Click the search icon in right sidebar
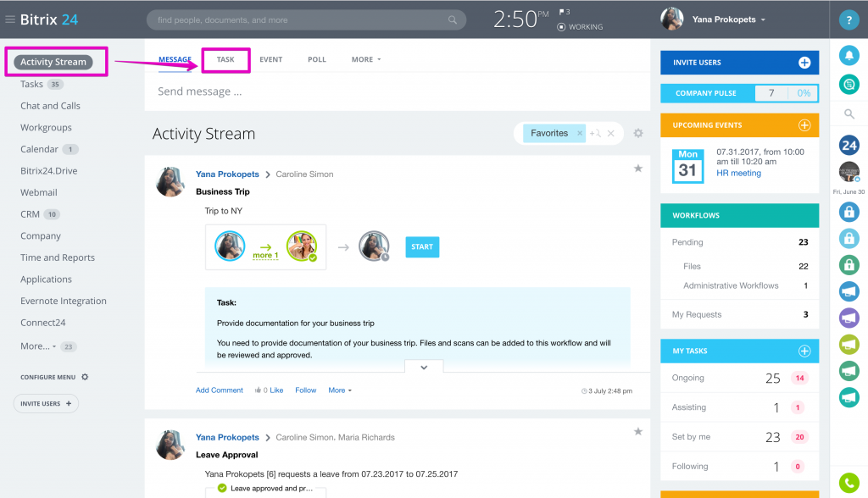This screenshot has width=868, height=498. [849, 114]
